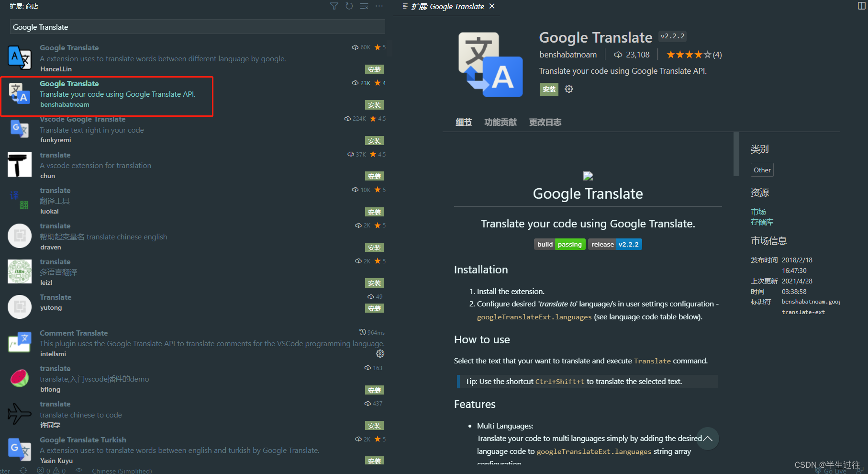Install the translate extension by chun
Screen dimensions: 868x474
[374, 176]
